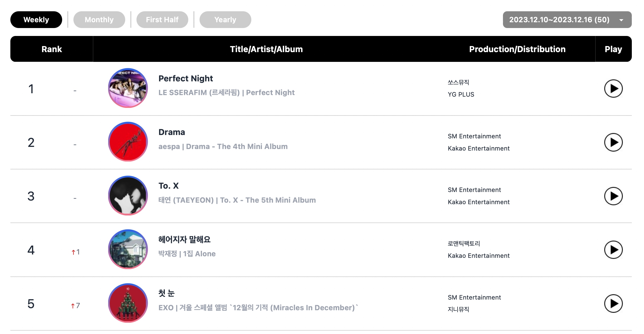This screenshot has height=334, width=644.
Task: Open the Yearly chart tab
Action: [x=225, y=20]
